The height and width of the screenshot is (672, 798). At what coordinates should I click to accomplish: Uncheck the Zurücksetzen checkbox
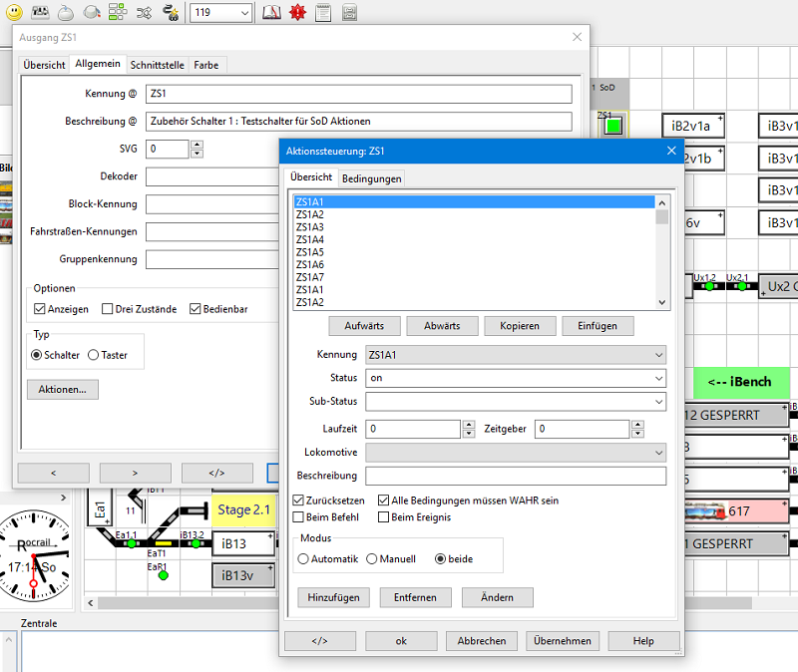pyautogui.click(x=299, y=501)
